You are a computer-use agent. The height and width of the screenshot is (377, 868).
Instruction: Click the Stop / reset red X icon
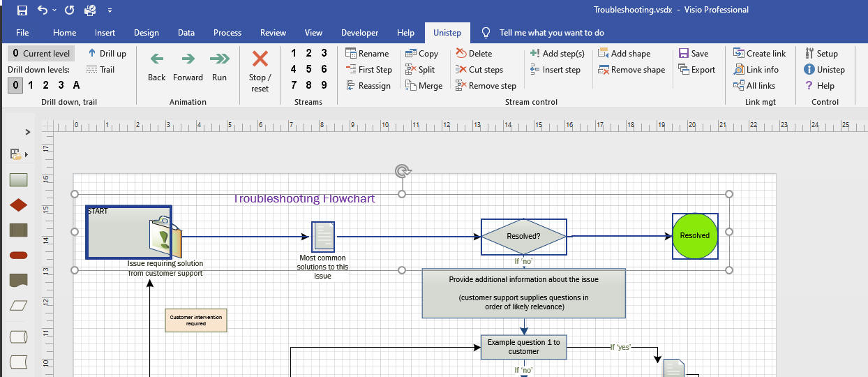[x=260, y=59]
